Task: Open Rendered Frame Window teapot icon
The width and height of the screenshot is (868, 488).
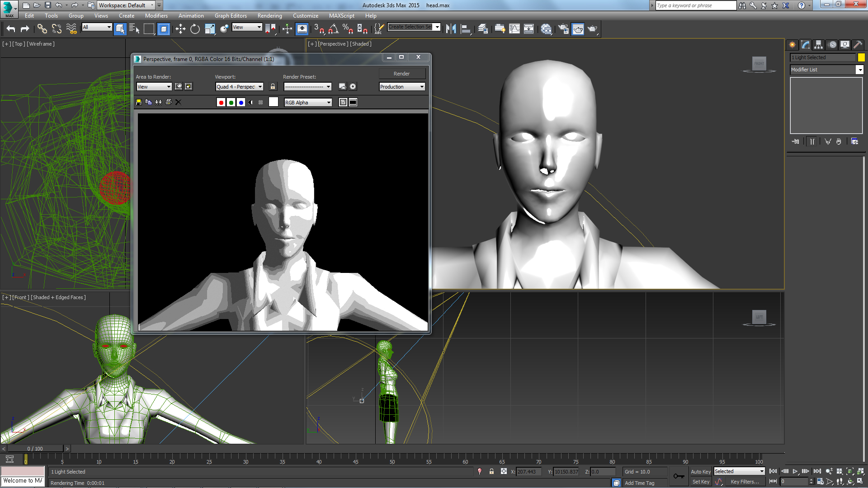Action: click(578, 29)
